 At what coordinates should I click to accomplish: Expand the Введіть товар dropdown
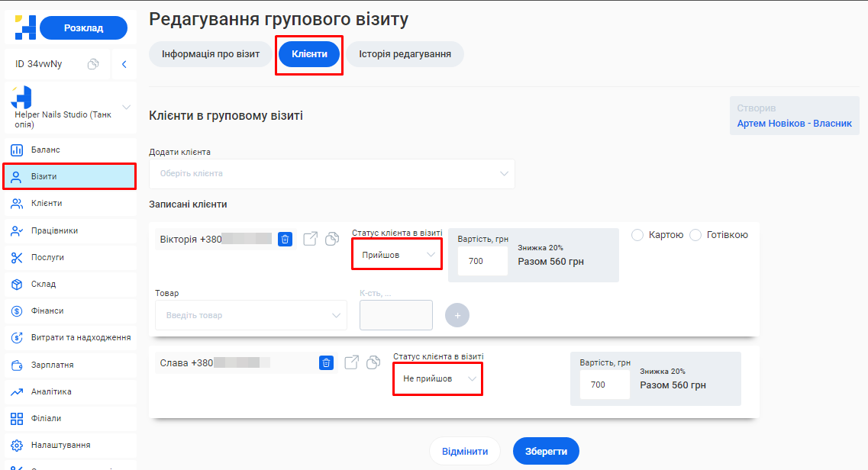click(251, 315)
